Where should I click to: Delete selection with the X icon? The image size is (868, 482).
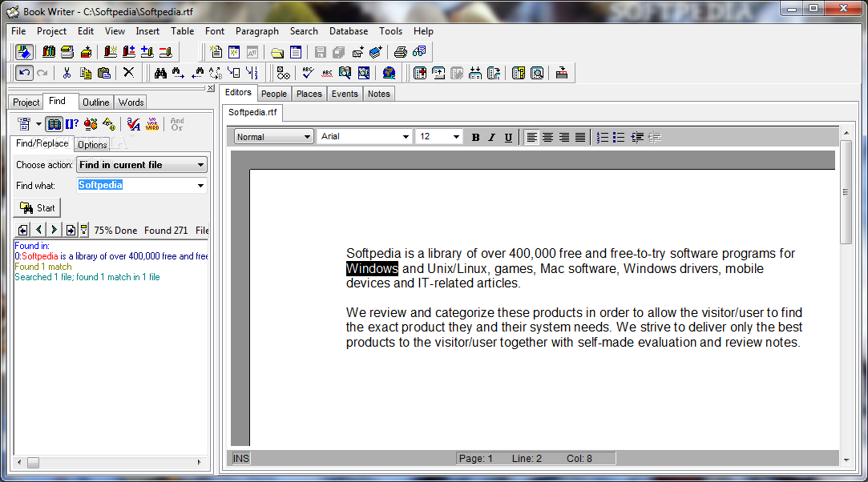(128, 72)
